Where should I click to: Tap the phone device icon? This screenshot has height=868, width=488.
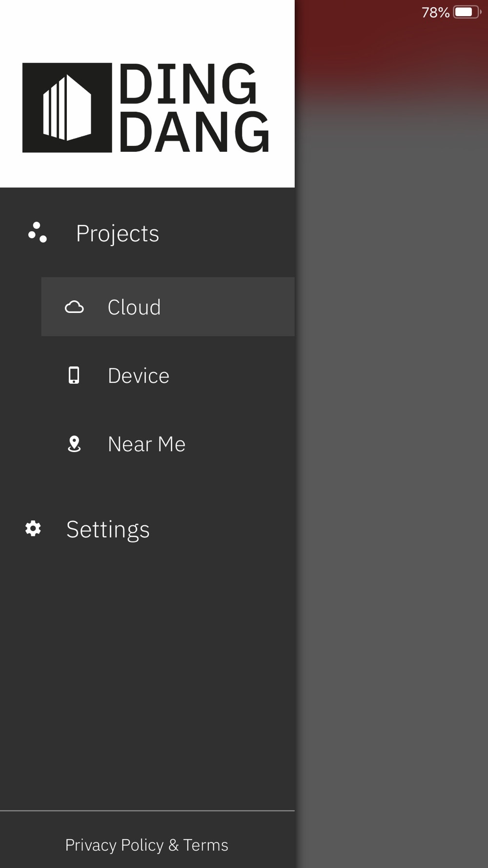pos(74,375)
